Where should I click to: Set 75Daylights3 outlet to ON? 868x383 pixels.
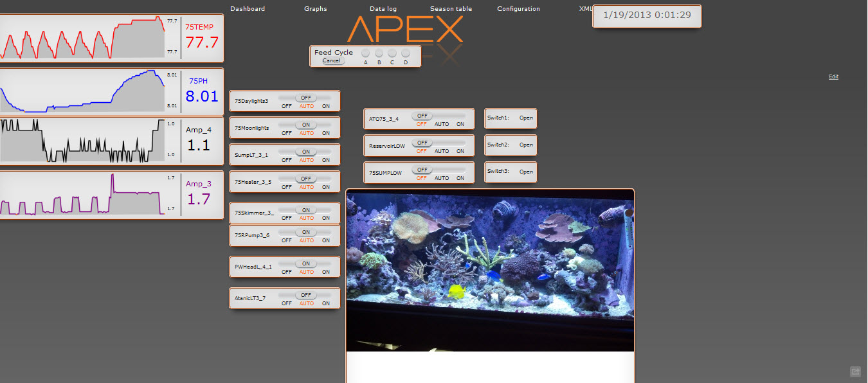tap(326, 106)
